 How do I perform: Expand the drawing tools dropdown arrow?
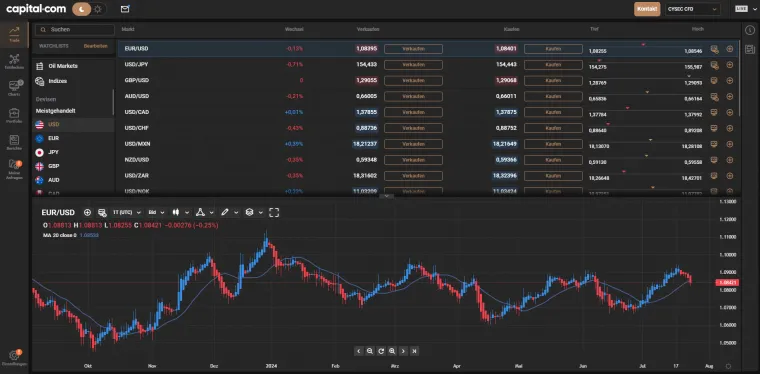[236, 212]
